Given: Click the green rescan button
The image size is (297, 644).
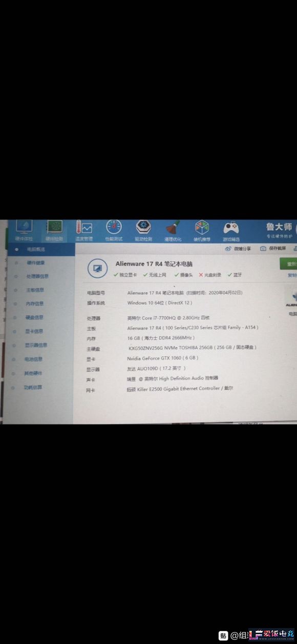Looking at the screenshot, I should tap(289, 264).
